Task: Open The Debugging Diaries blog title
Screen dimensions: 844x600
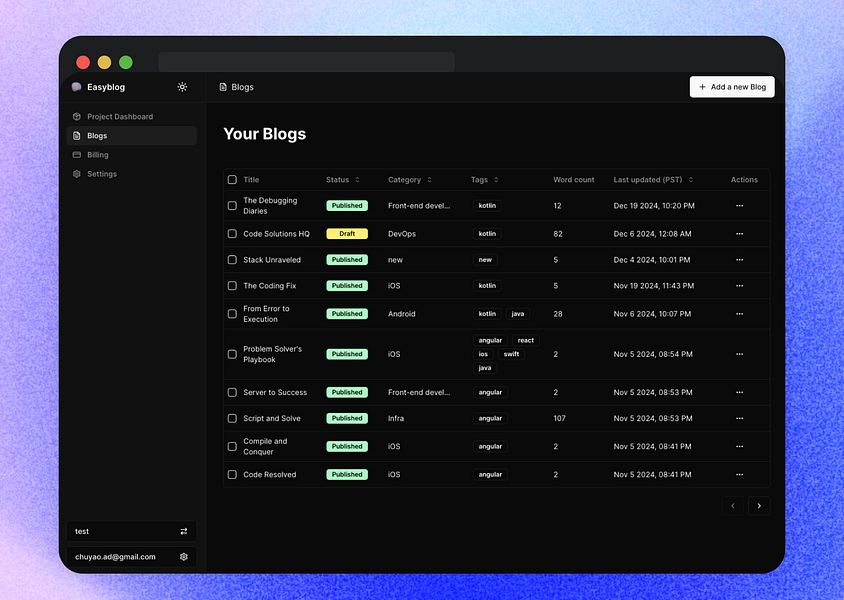Action: [x=270, y=206]
